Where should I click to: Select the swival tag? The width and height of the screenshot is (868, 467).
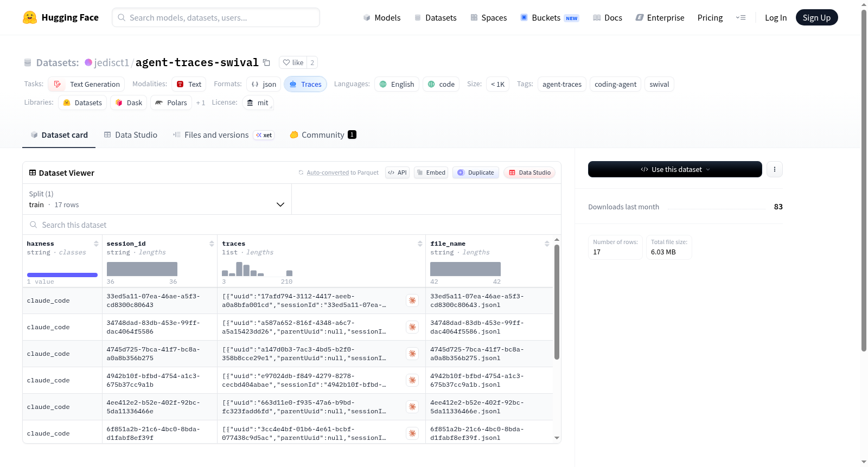[x=659, y=84]
